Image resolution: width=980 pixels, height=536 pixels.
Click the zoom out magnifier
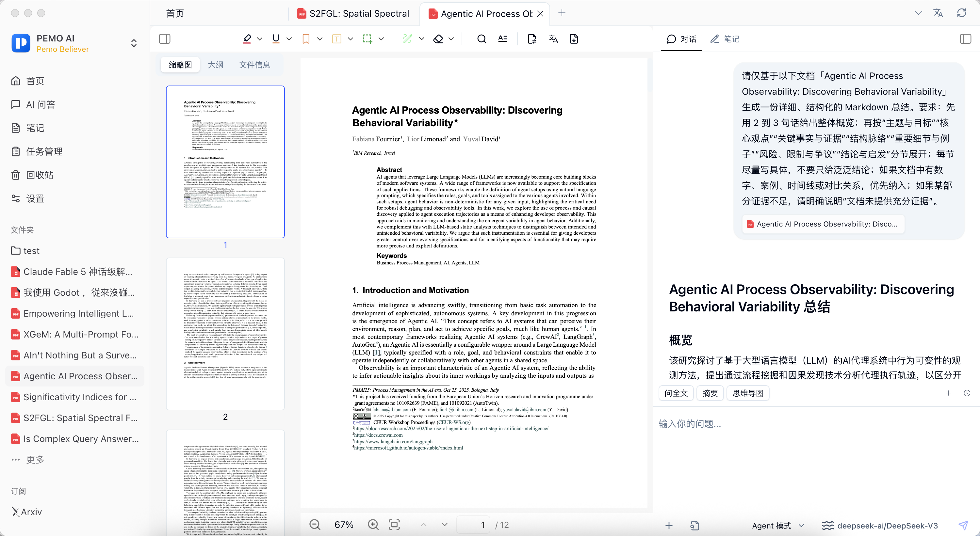tap(315, 525)
